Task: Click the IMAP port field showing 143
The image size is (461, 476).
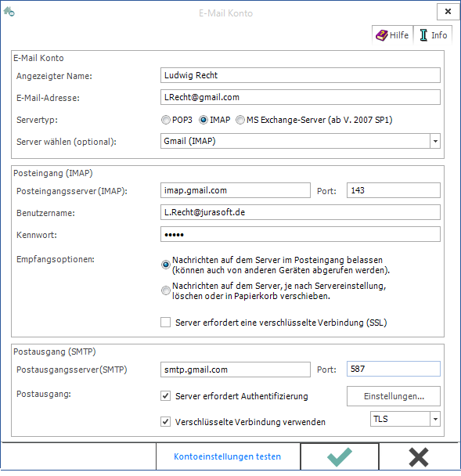Action: tap(394, 190)
